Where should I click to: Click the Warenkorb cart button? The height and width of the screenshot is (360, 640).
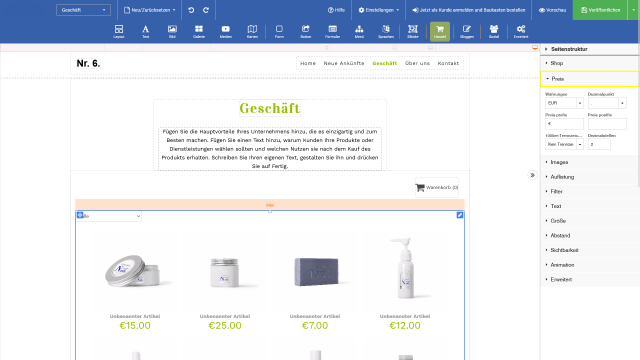point(437,187)
